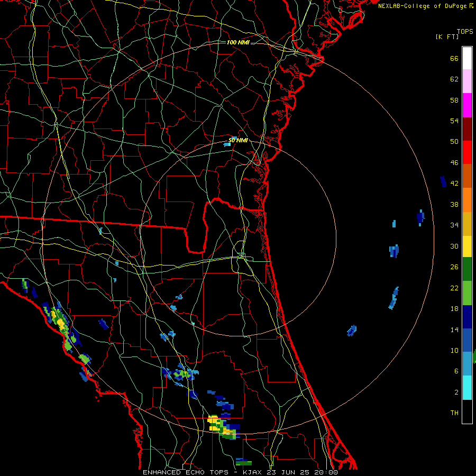
Task: Choose the dark green legend swatch
Action: click(x=467, y=269)
